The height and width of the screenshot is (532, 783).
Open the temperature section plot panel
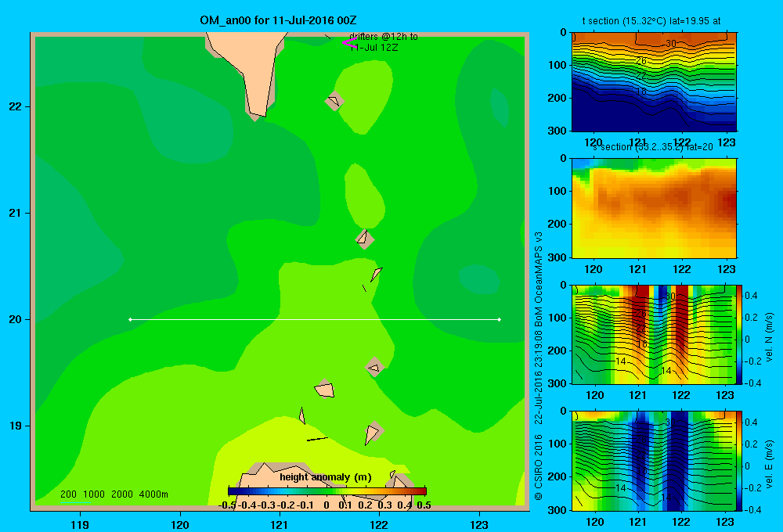654,82
